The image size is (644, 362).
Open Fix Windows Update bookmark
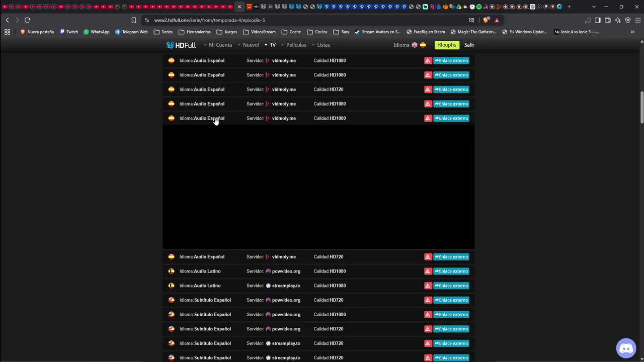(524, 32)
